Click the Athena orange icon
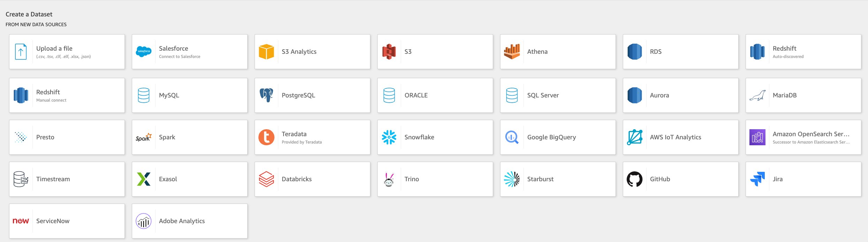Screen dimensions: 868x242 (512, 52)
